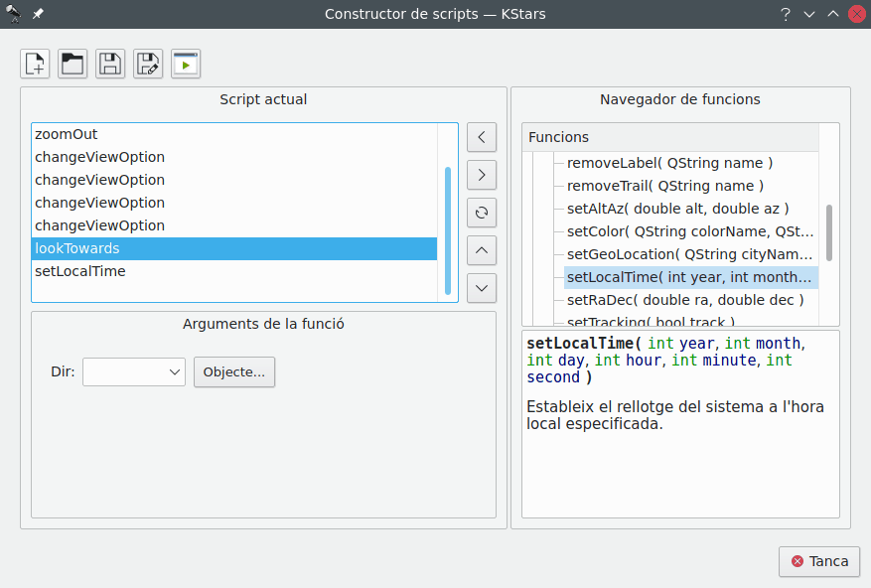Run the script with play icon
This screenshot has width=871, height=588.
186,64
